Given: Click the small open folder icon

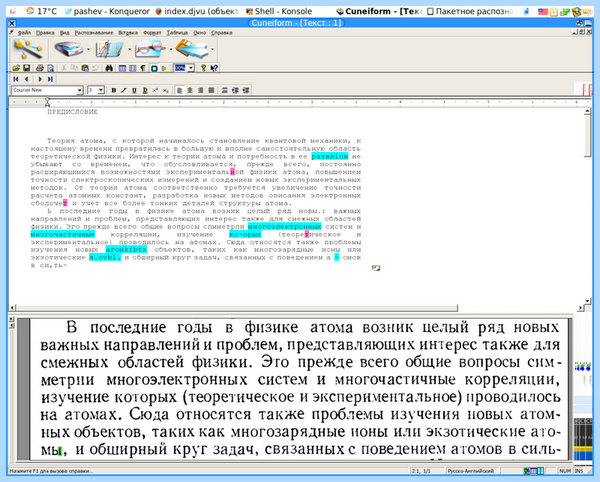Looking at the screenshot, I should point(16,68).
